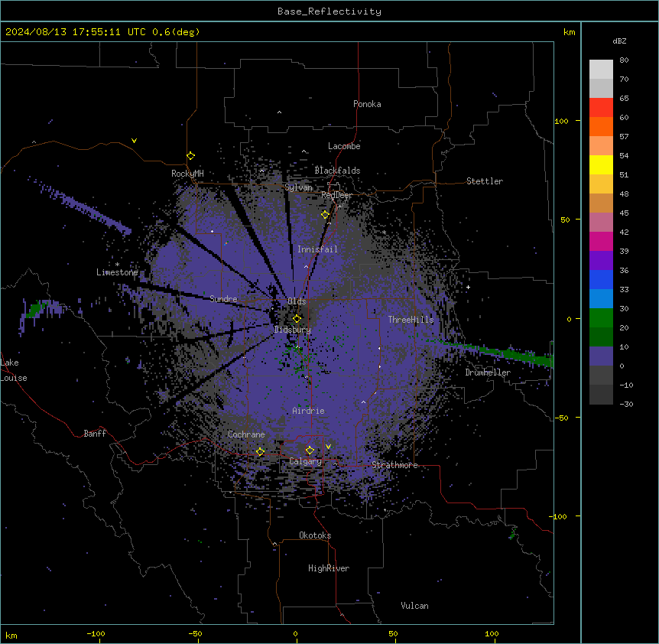This screenshot has width=659, height=644.
Task: Click the ThreeHills label
Action: coord(411,320)
